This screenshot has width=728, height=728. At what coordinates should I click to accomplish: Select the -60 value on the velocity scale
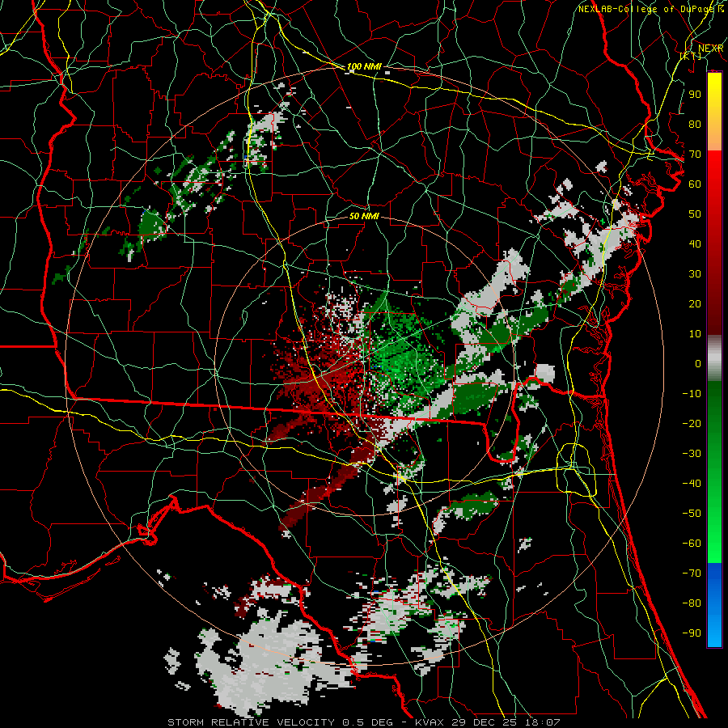692,544
